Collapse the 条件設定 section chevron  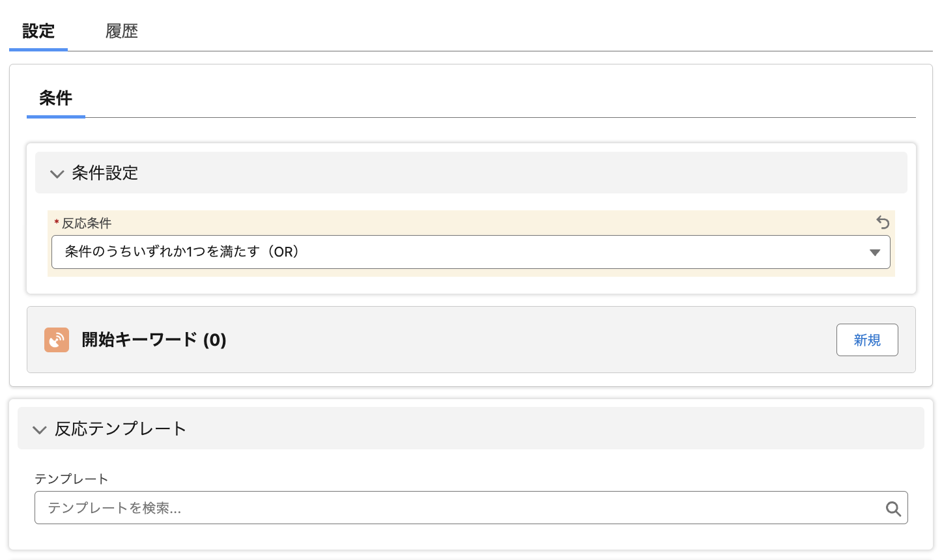point(57,174)
